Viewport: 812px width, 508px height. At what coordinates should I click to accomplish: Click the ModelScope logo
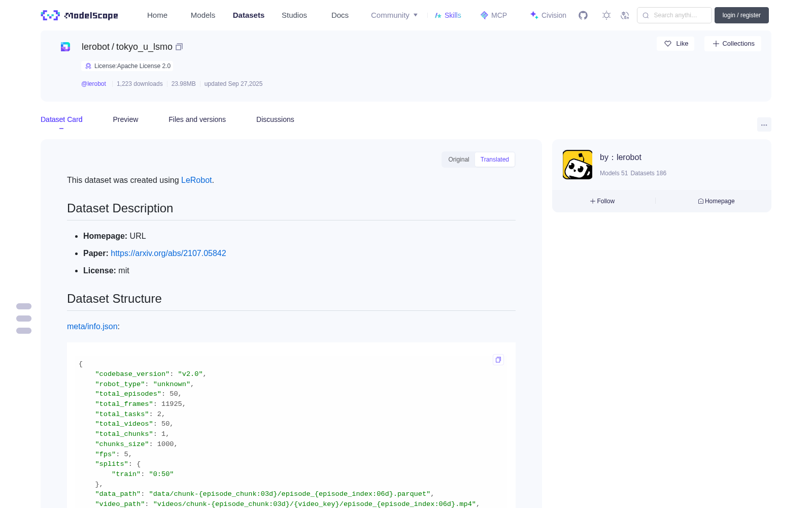(80, 15)
